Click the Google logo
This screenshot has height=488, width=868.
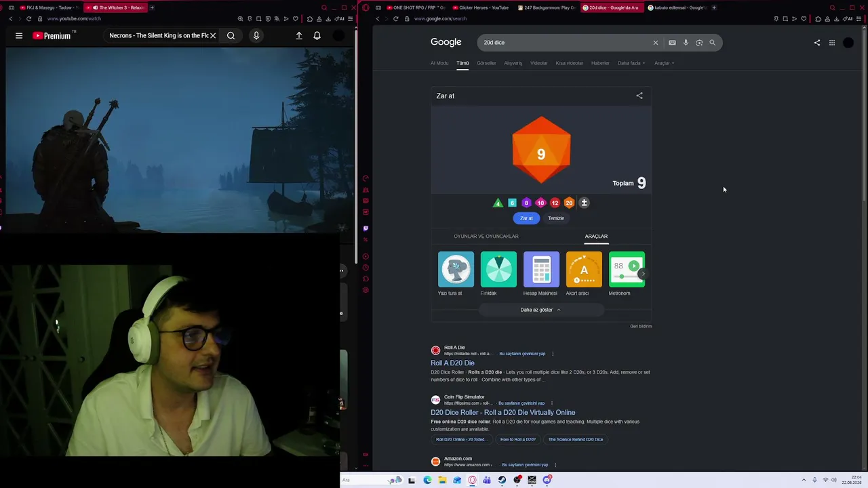pyautogui.click(x=446, y=42)
